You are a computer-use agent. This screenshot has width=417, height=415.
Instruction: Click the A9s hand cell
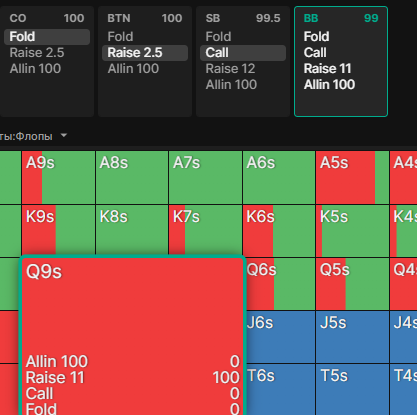click(59, 177)
